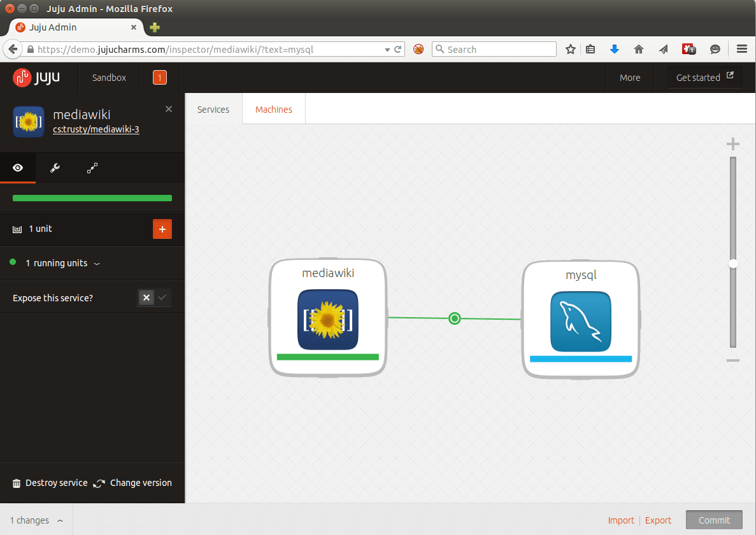Open the Firefox hamburger menu
This screenshot has height=535, width=756.
[742, 49]
